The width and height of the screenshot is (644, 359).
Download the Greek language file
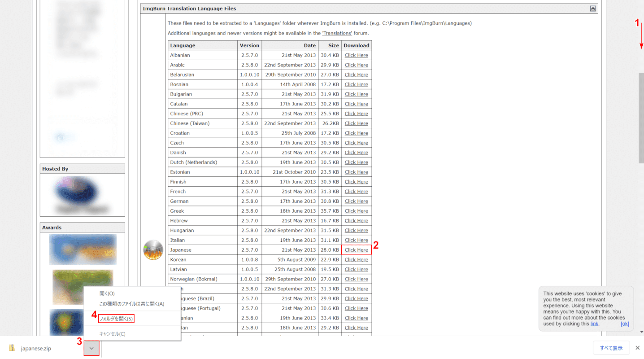357,211
